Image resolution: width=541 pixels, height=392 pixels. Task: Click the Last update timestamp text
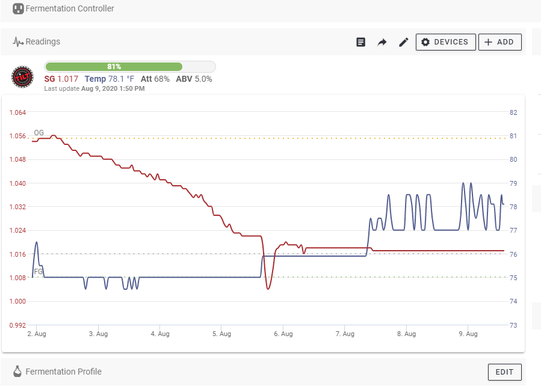[94, 88]
